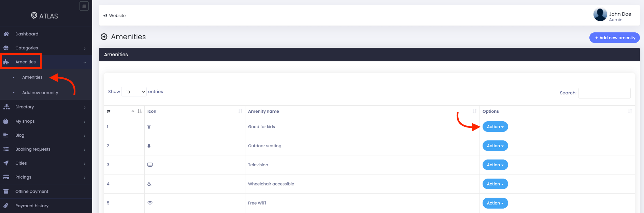Click the hamburger menu toggle icon
The height and width of the screenshot is (213, 644).
pyautogui.click(x=84, y=6)
